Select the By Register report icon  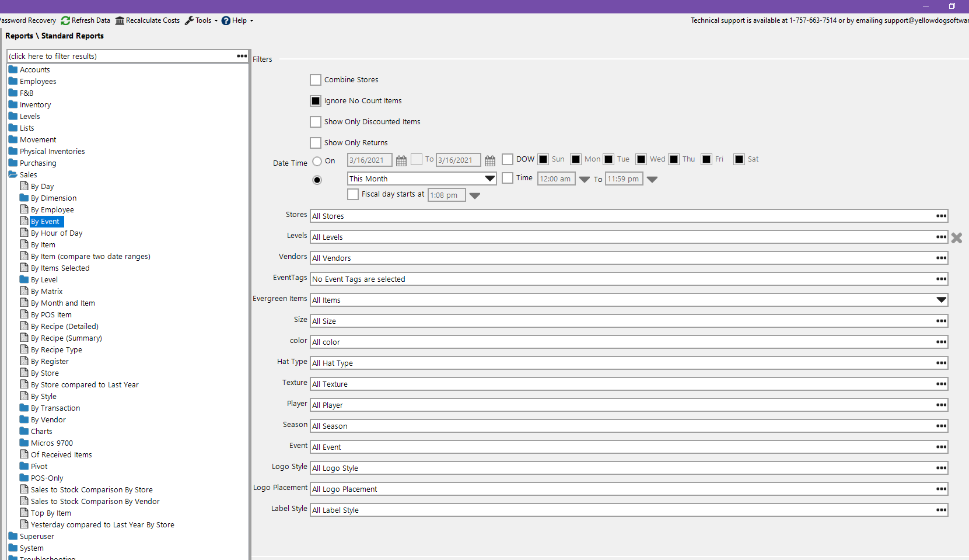25,361
